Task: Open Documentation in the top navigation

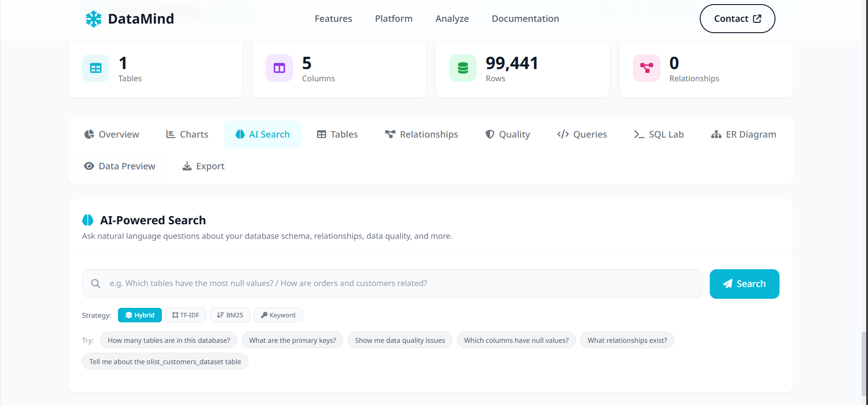Action: (x=525, y=19)
